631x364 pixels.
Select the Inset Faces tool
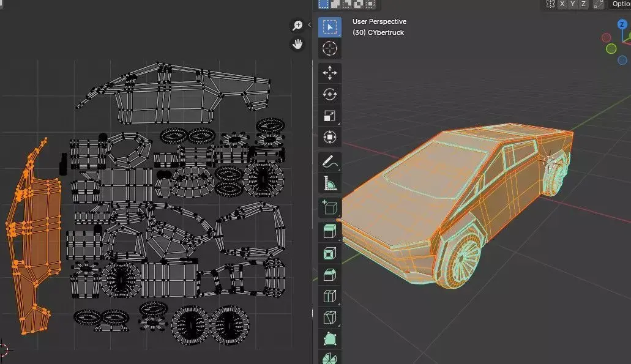[330, 253]
